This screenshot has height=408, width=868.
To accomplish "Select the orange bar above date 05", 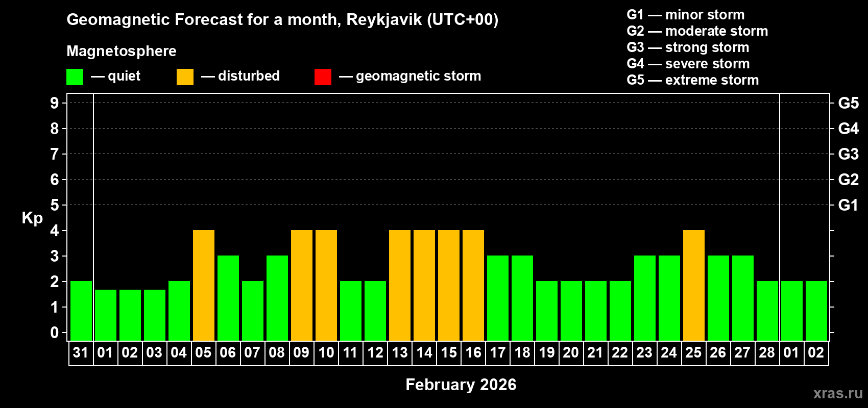I will point(204,286).
